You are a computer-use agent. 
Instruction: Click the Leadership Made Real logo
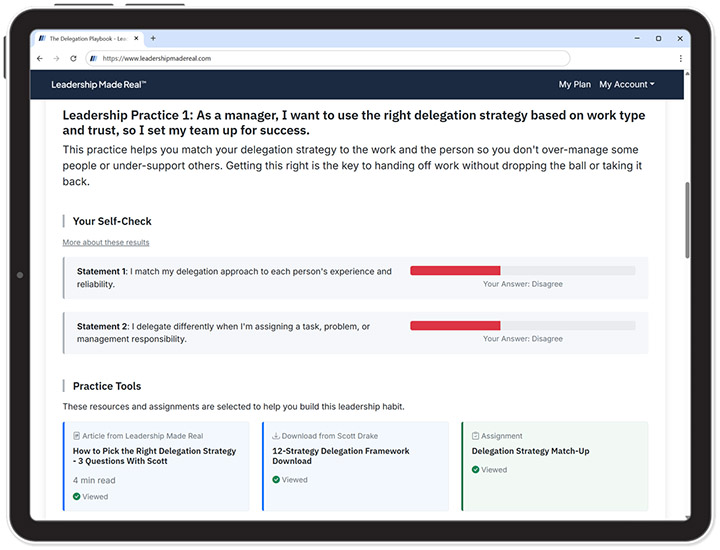click(x=99, y=85)
